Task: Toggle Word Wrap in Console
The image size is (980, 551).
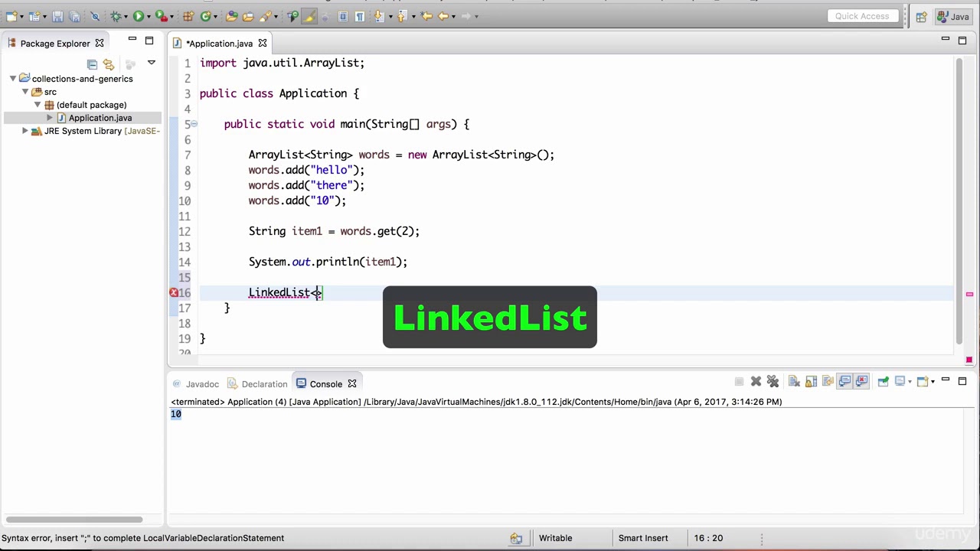Action: coord(828,382)
